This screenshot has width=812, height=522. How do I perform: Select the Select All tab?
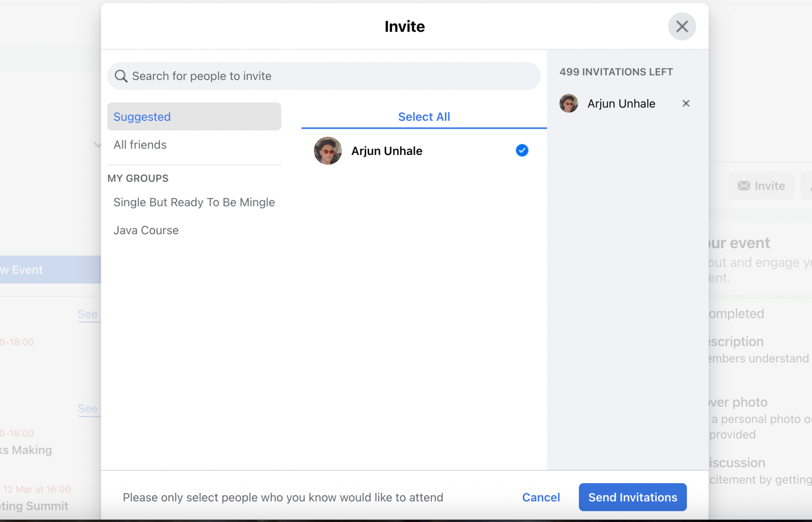click(423, 116)
